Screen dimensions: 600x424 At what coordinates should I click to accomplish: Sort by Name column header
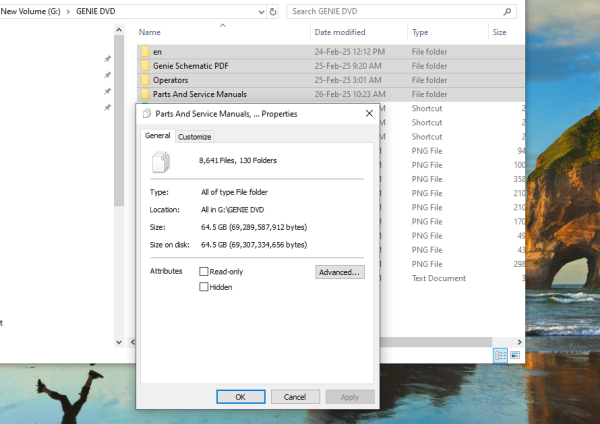coord(150,32)
